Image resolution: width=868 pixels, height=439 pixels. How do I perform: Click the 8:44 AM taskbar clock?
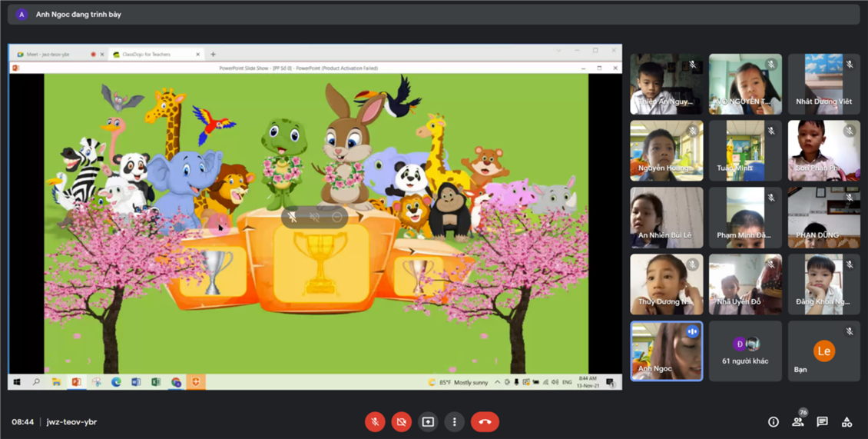coord(588,382)
